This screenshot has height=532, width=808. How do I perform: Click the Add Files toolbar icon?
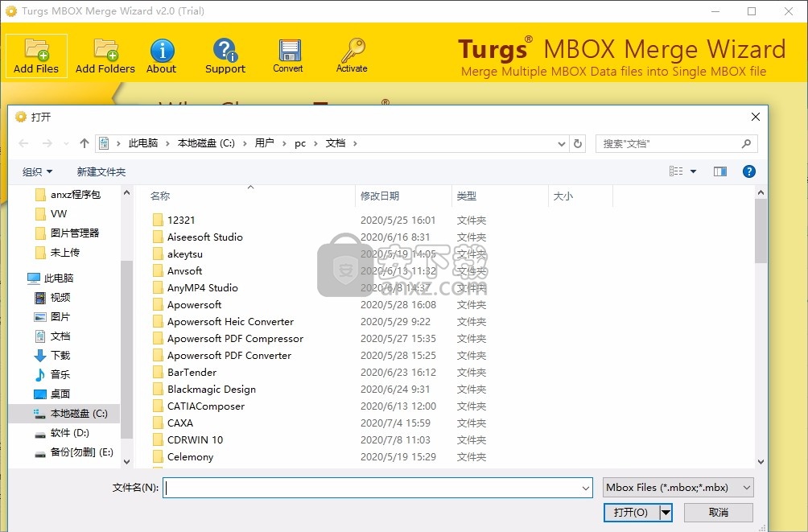pos(36,56)
